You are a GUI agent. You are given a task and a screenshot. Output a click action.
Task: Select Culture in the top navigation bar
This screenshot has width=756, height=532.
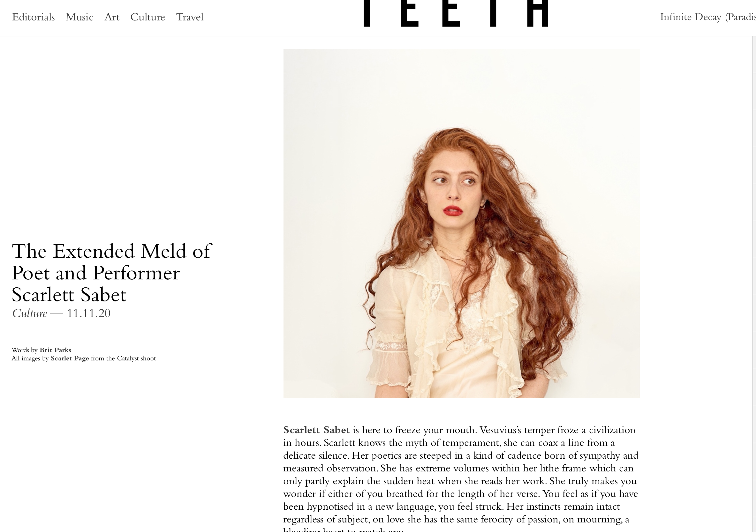coord(147,17)
